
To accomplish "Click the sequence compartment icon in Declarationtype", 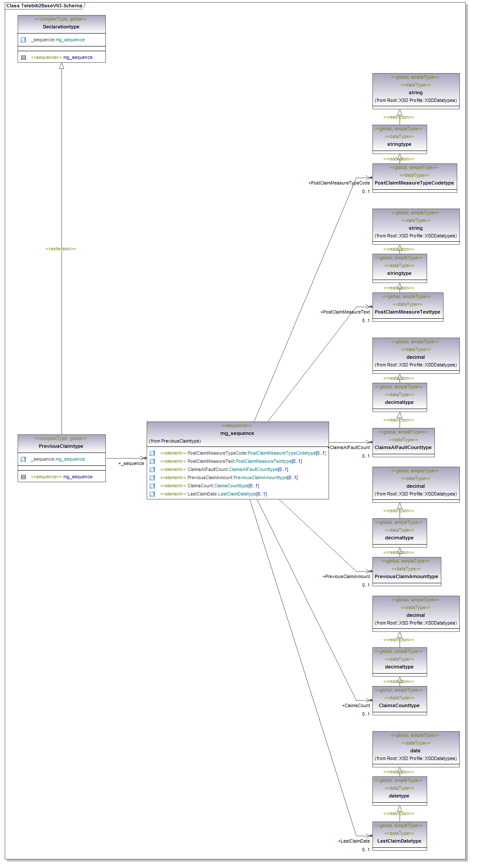I will 23,58.
